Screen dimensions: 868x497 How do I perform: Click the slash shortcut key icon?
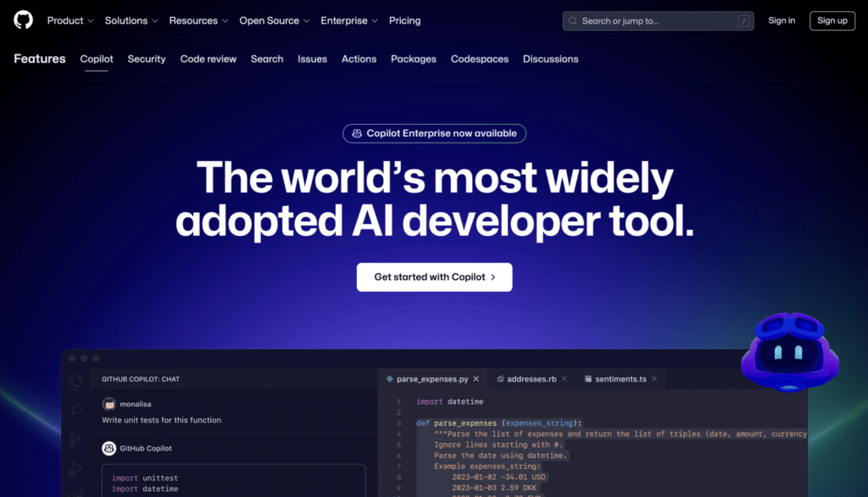(743, 21)
